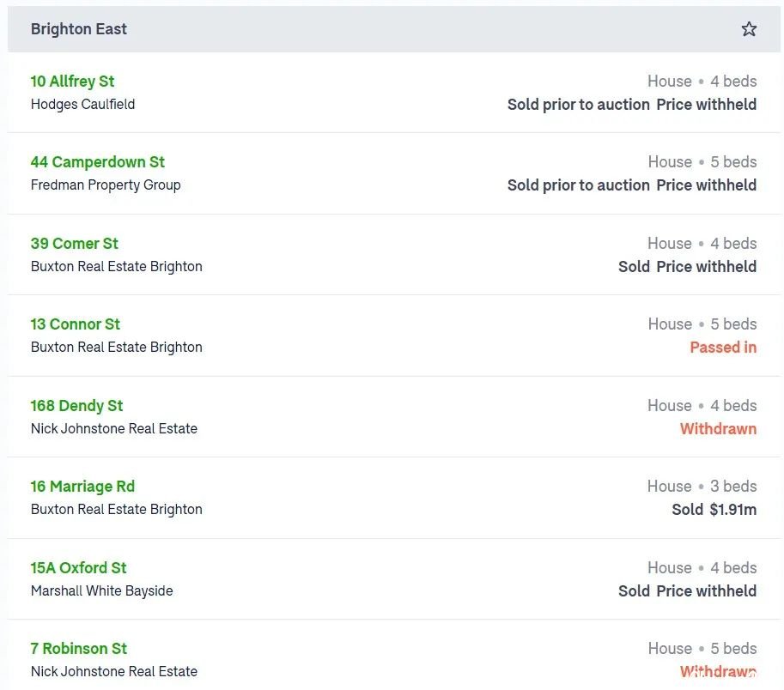
Task: Click the Passed in status for 13 Connor St
Action: (723, 348)
